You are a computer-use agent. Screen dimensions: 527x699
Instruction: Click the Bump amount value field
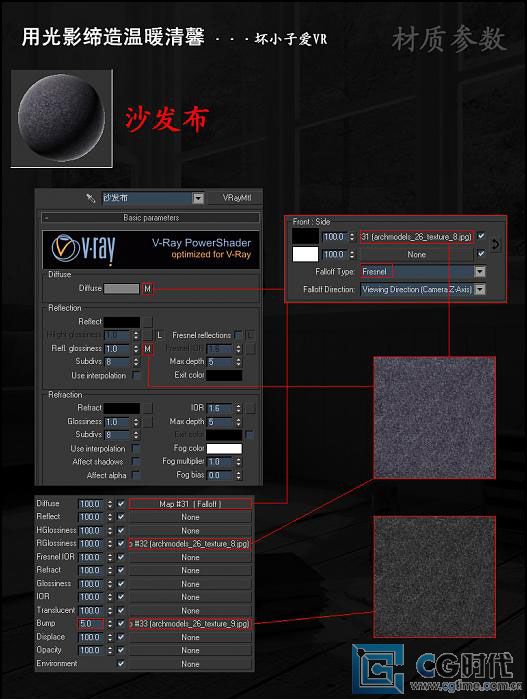point(91,624)
